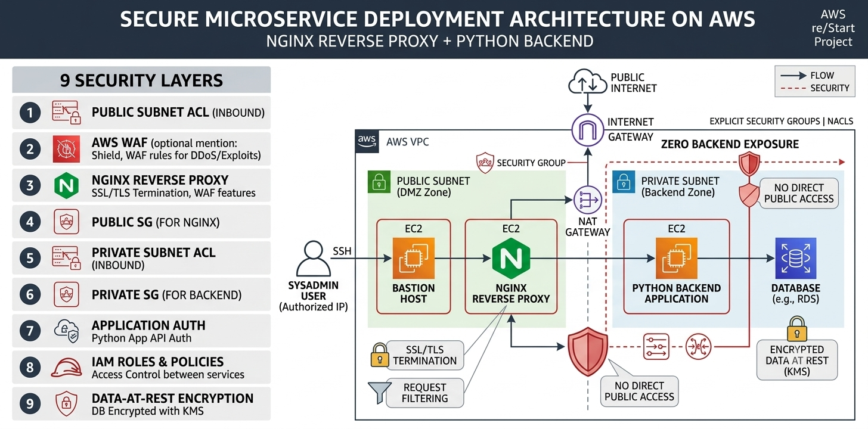
Task: Click the NGINX hexagon in layer 3
Action: click(x=66, y=185)
